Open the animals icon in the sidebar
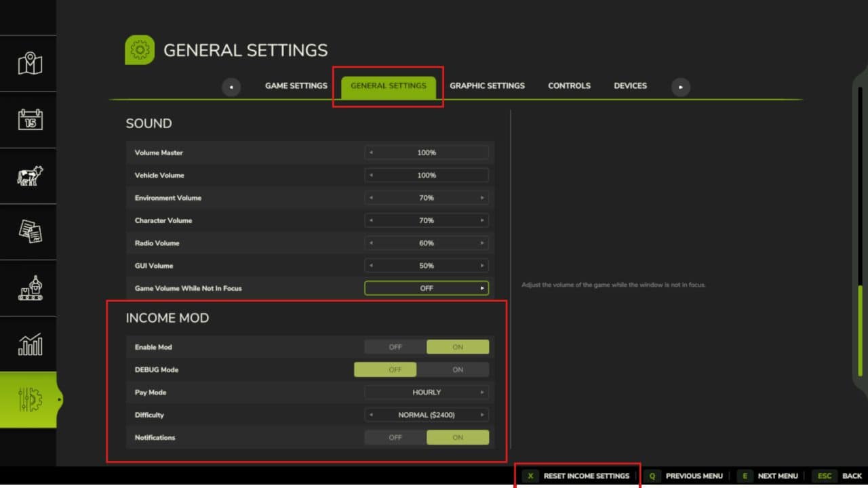This screenshot has height=488, width=868. tap(28, 176)
